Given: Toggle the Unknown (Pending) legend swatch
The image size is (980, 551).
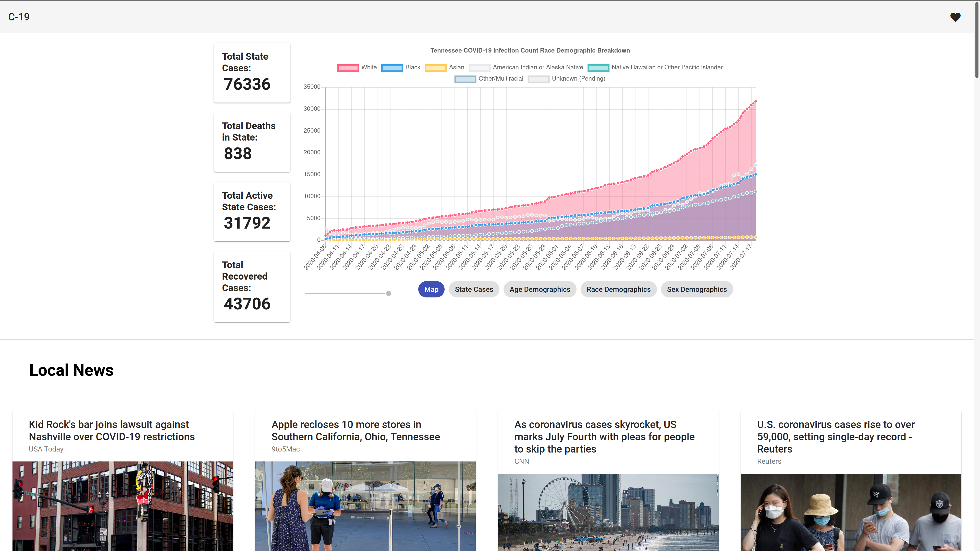Looking at the screenshot, I should point(538,79).
